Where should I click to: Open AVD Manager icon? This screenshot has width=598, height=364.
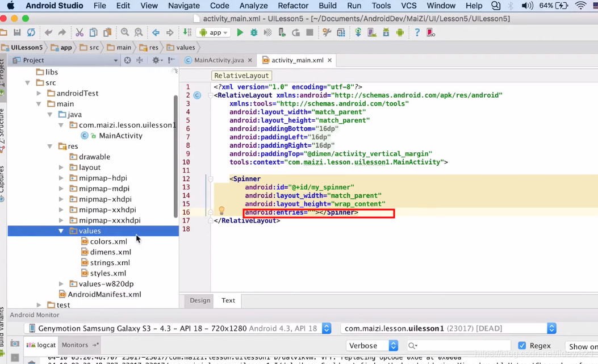click(x=372, y=33)
